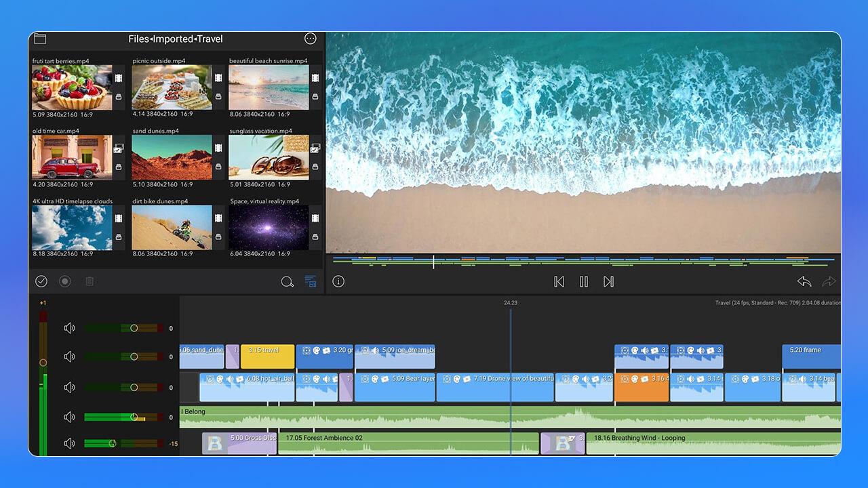Pause the preview playback
Image resolution: width=868 pixels, height=488 pixels.
coord(584,281)
